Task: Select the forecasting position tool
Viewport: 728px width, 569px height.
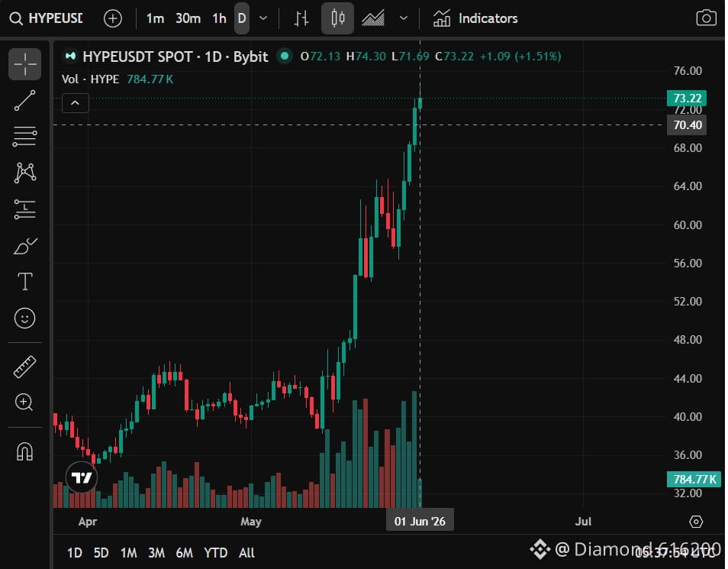Action: click(24, 209)
